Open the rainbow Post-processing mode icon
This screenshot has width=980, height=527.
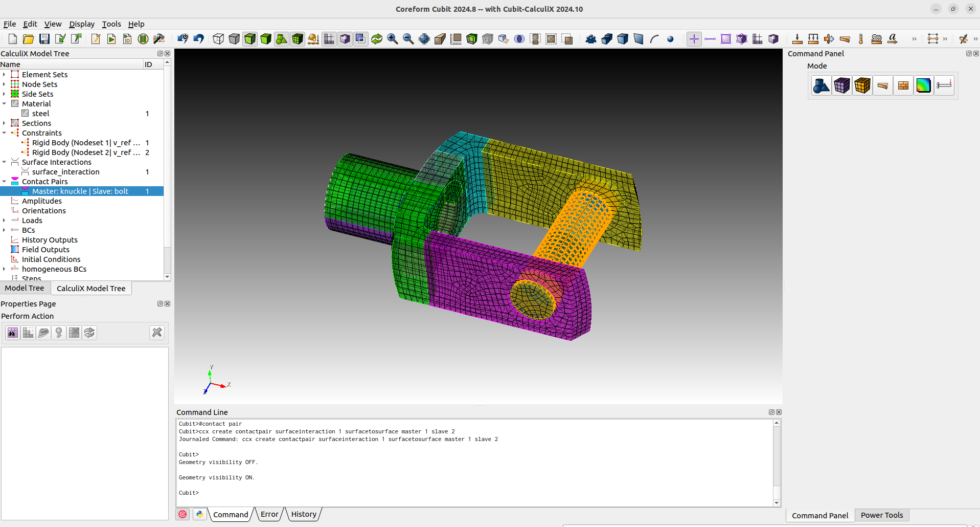(924, 85)
